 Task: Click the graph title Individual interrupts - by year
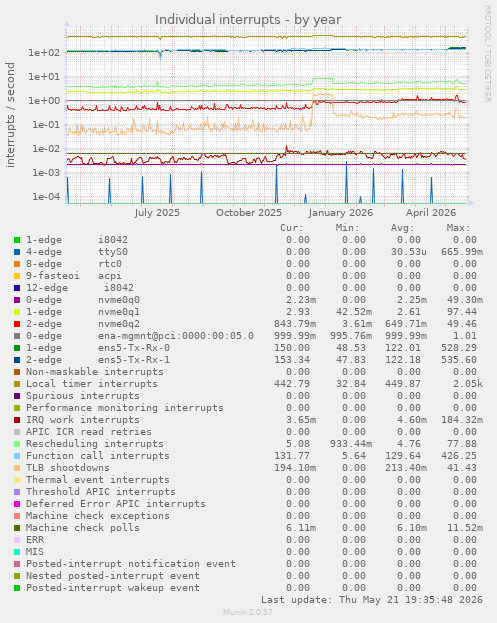click(x=248, y=19)
